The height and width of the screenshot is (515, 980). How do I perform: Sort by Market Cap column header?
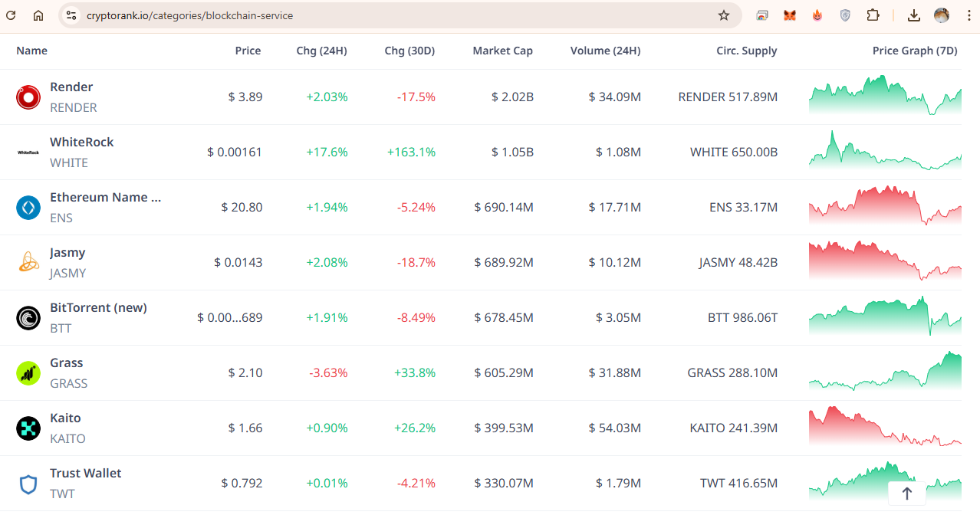pyautogui.click(x=503, y=51)
